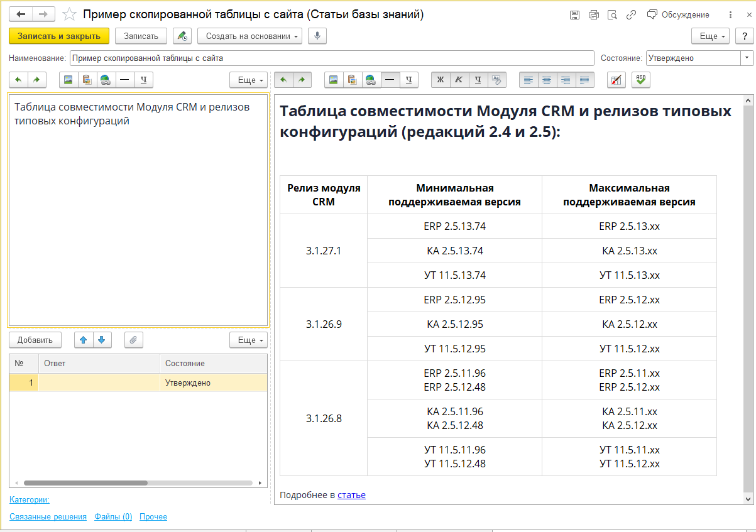Viewport: 756px width, 532px height.
Task: Follow the статье hyperlink in the answer text
Action: pos(351,495)
